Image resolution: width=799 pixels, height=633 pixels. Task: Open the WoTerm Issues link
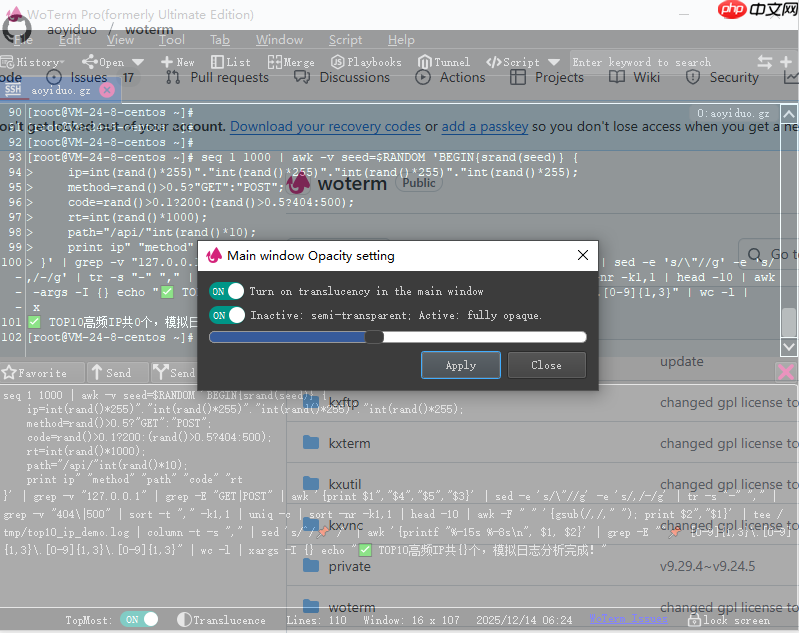[x=628, y=619]
